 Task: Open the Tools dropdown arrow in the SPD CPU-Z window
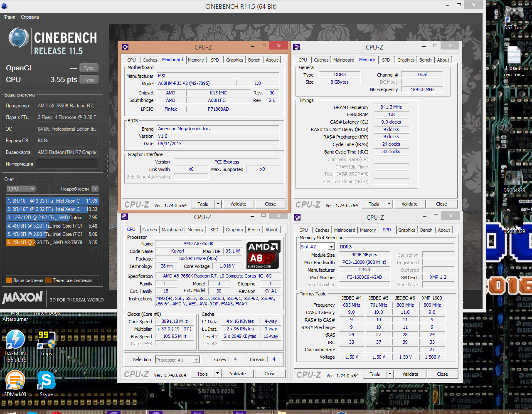pyautogui.click(x=390, y=374)
